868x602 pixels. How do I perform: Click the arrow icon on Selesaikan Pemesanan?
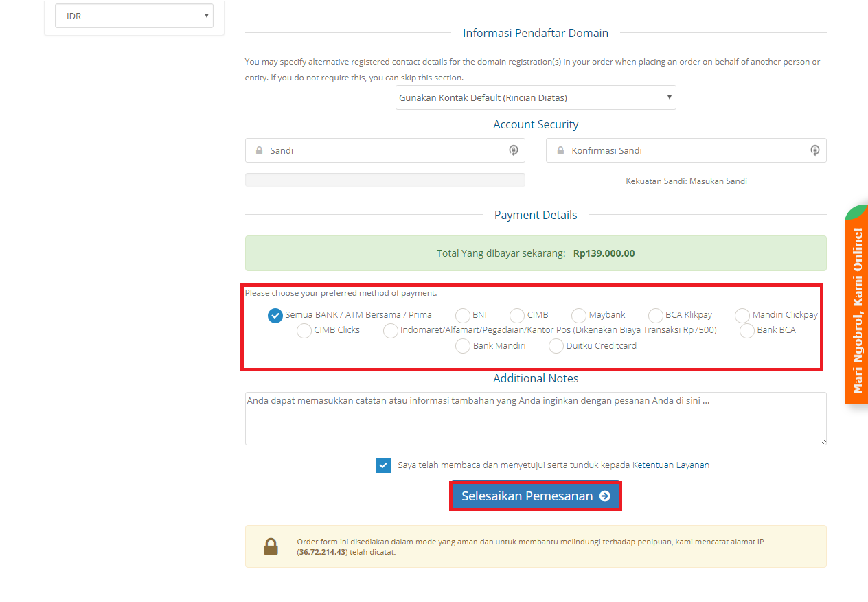click(x=604, y=496)
